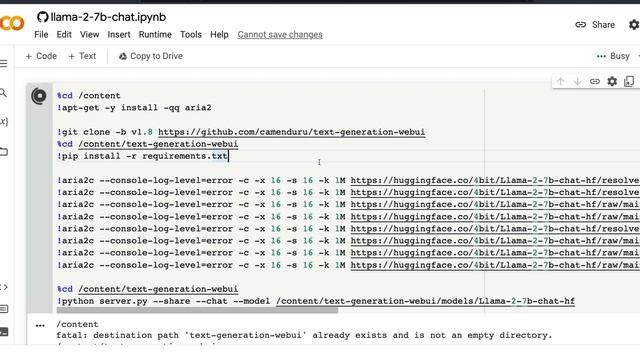The image size is (640, 360).
Task: Open the command palette sidebar icon
Action: pyautogui.click(x=4, y=309)
